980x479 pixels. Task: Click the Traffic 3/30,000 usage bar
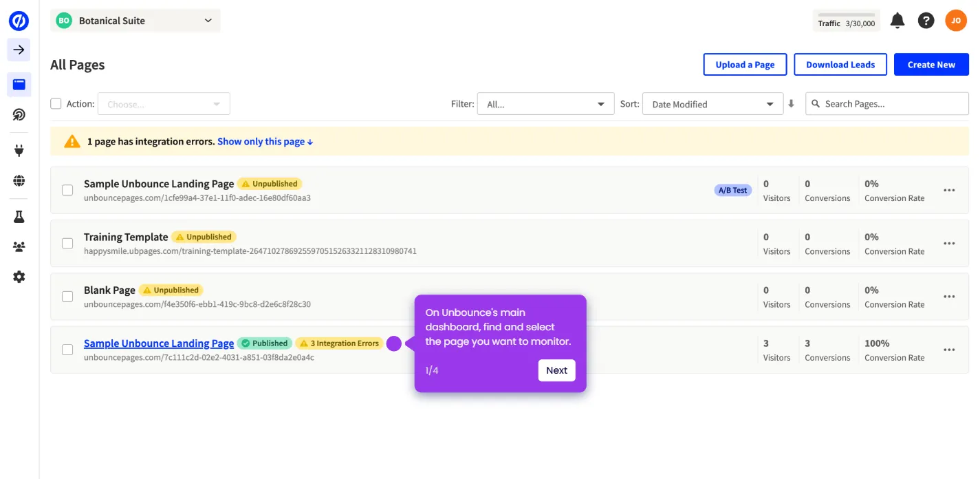(x=846, y=21)
